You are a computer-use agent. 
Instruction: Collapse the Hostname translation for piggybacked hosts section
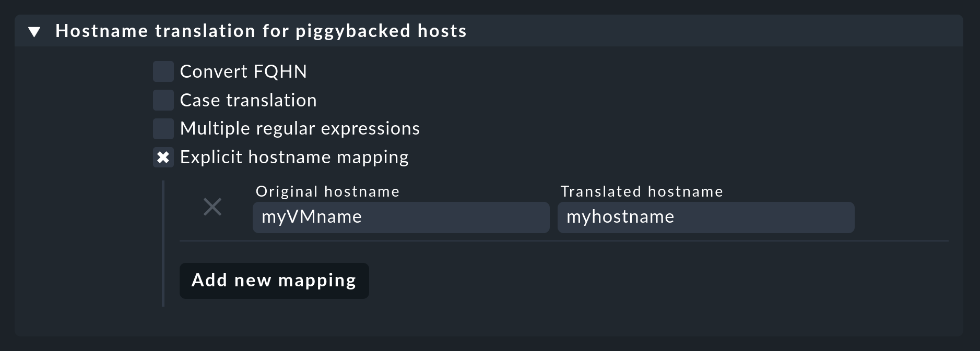click(34, 31)
